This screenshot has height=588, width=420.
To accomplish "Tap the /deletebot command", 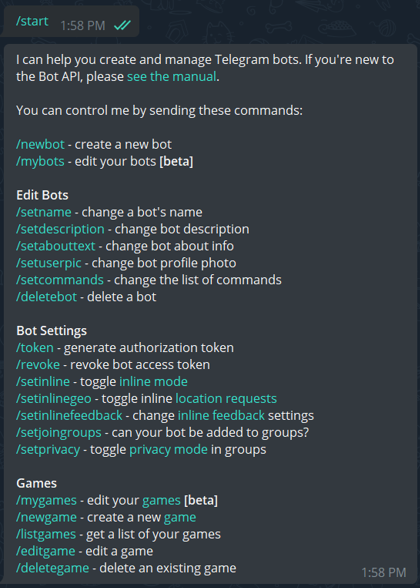I will 46,297.
